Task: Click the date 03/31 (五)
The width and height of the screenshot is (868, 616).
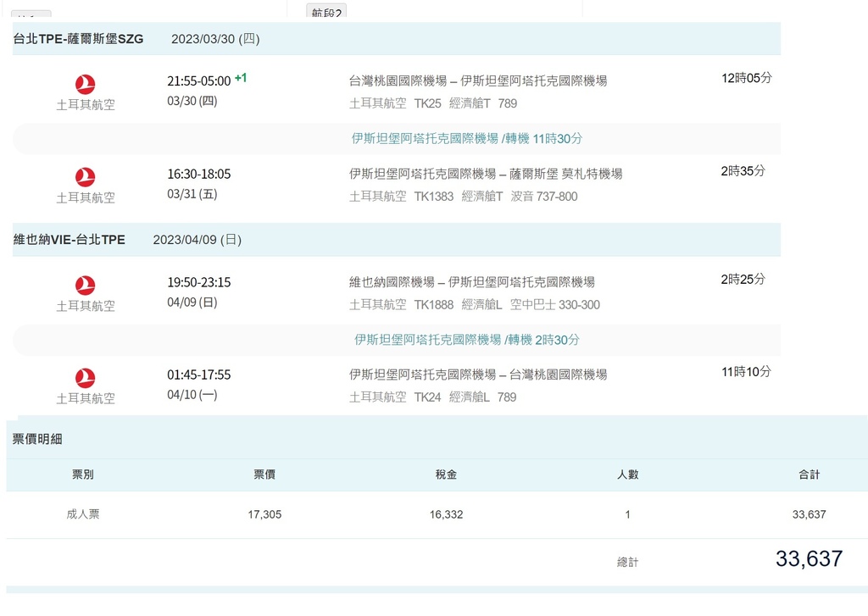Action: 192,194
